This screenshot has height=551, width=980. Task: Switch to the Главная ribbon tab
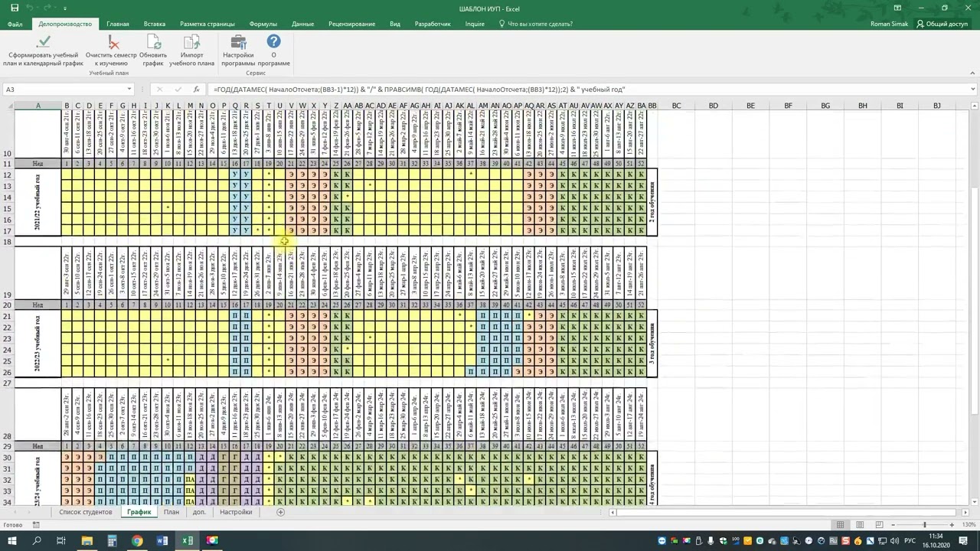click(x=118, y=24)
